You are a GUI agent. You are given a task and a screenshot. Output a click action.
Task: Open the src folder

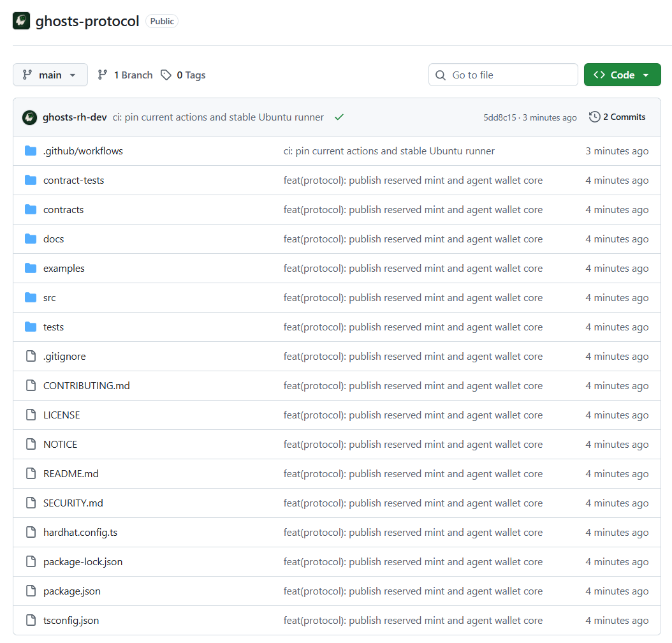(x=49, y=298)
